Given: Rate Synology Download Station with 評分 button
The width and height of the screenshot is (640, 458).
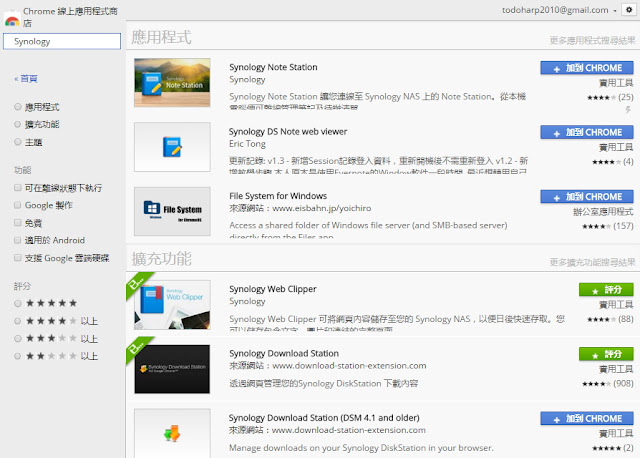Looking at the screenshot, I should click(606, 354).
